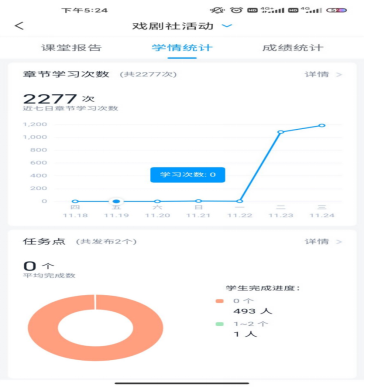This screenshot has width=365, height=388.
Task: Open 详情 for 任务点 section
Action: 323,241
